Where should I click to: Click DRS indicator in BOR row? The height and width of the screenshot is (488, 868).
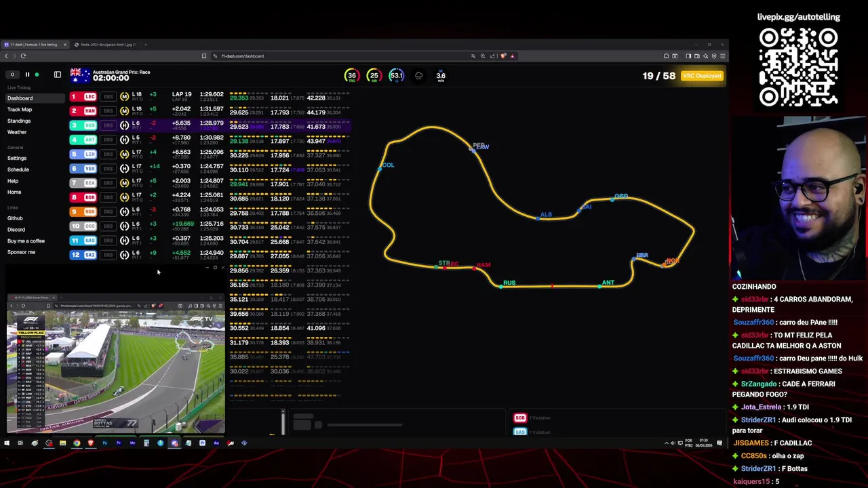[108, 197]
